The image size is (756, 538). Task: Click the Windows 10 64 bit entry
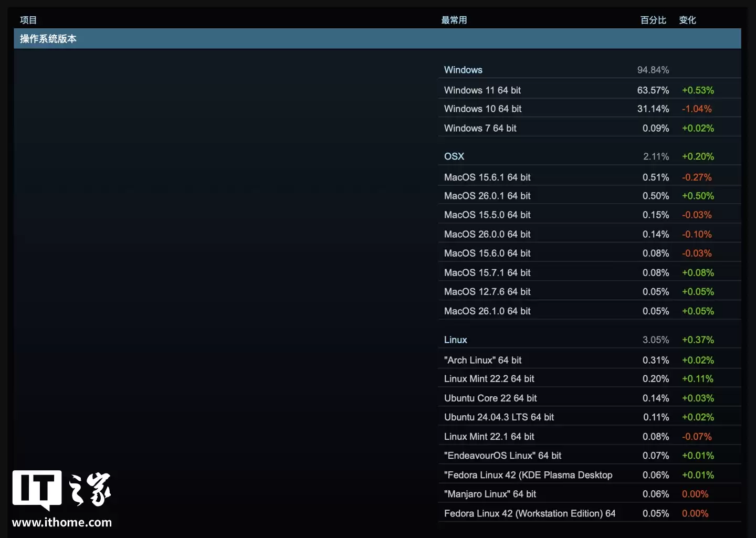(482, 109)
